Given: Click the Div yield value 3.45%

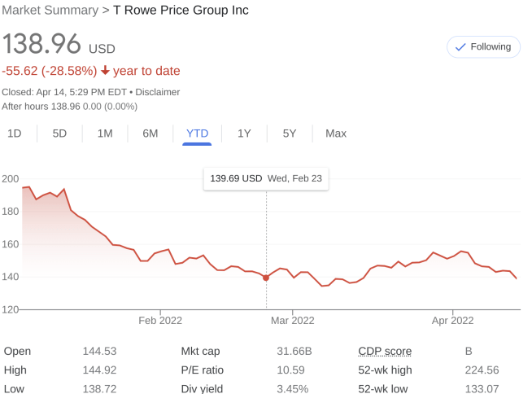Looking at the screenshot, I should pos(293,388).
